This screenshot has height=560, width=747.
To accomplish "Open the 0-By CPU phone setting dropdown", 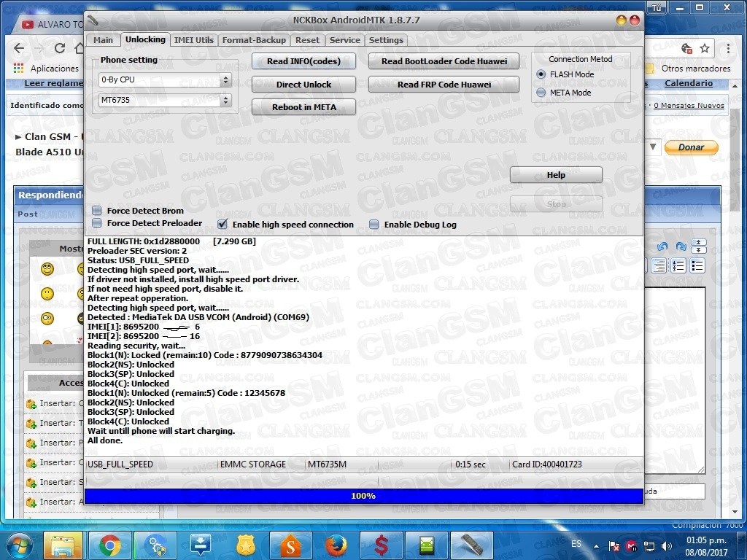I will pyautogui.click(x=165, y=79).
